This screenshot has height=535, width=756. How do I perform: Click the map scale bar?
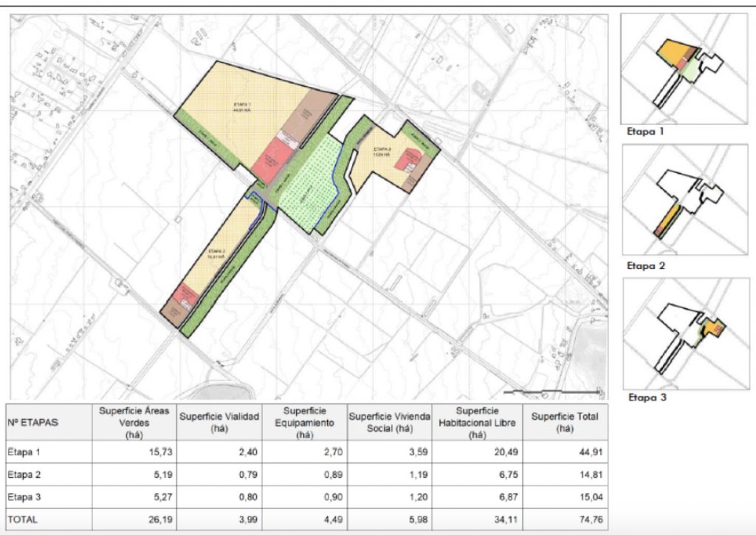coord(550,391)
